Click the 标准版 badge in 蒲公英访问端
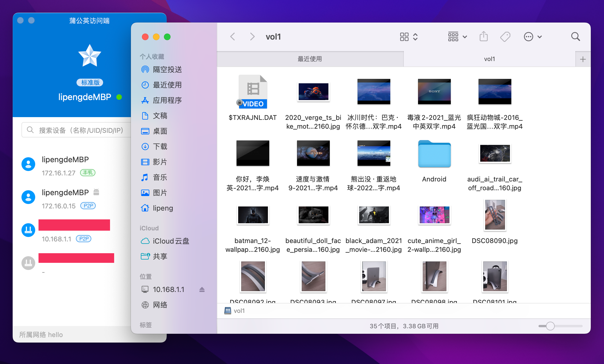This screenshot has width=604, height=364. pyautogui.click(x=90, y=82)
